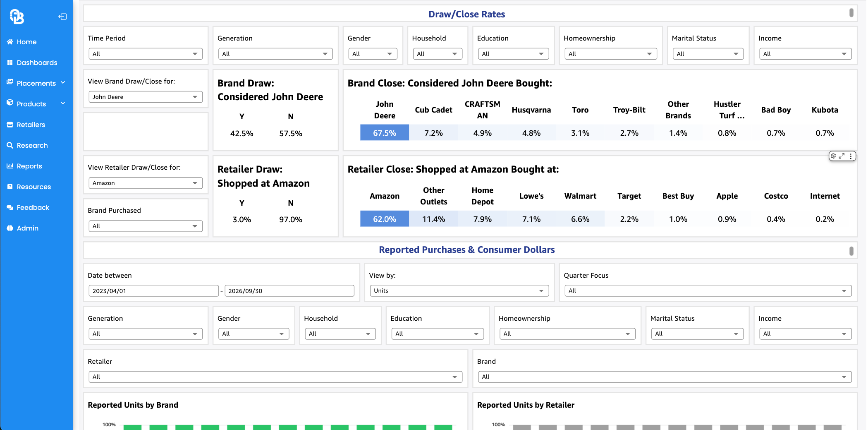
Task: Open the Feedback sidebar item
Action: click(33, 207)
